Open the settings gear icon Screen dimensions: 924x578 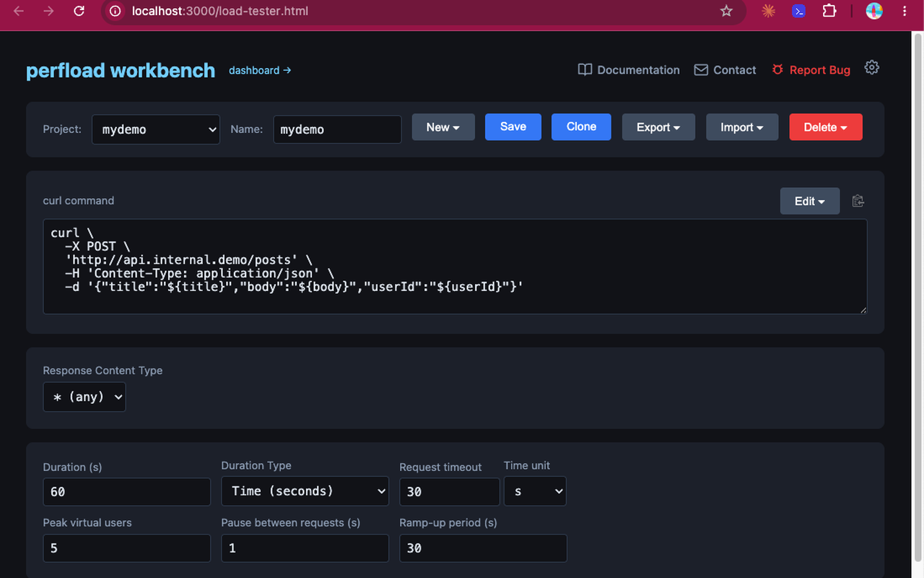click(872, 68)
